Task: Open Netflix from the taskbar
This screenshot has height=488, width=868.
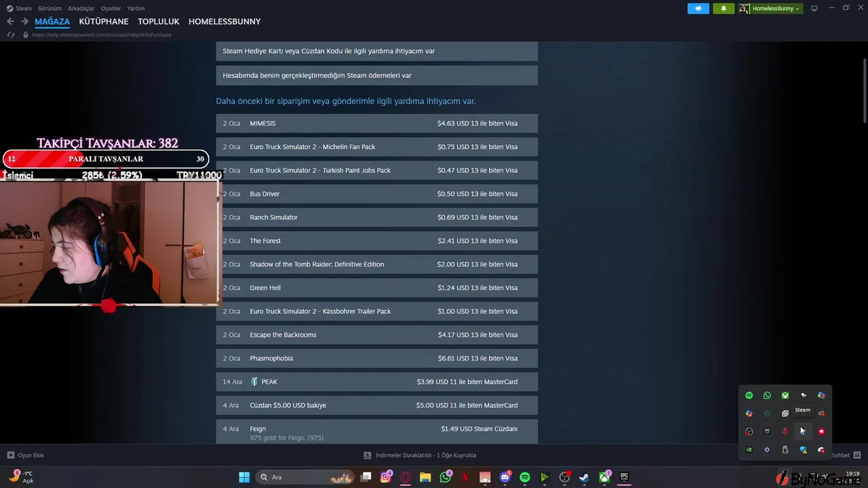Action: click(465, 477)
